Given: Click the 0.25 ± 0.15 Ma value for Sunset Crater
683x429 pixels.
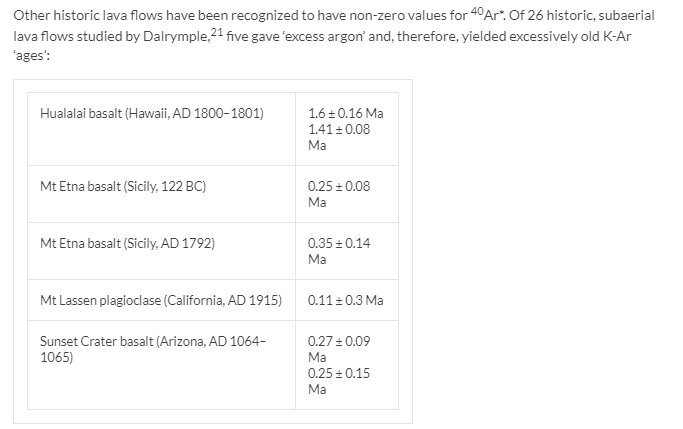Looking at the screenshot, I should tap(339, 381).
